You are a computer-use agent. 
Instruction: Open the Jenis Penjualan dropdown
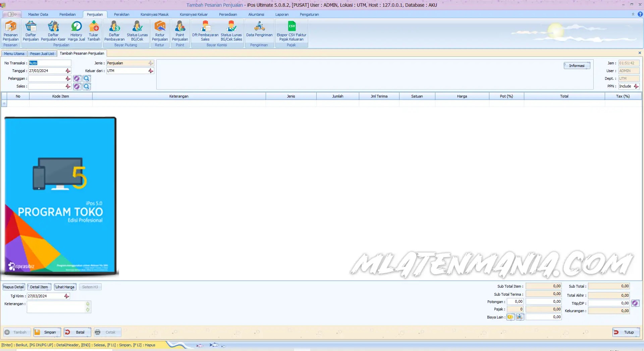151,63
